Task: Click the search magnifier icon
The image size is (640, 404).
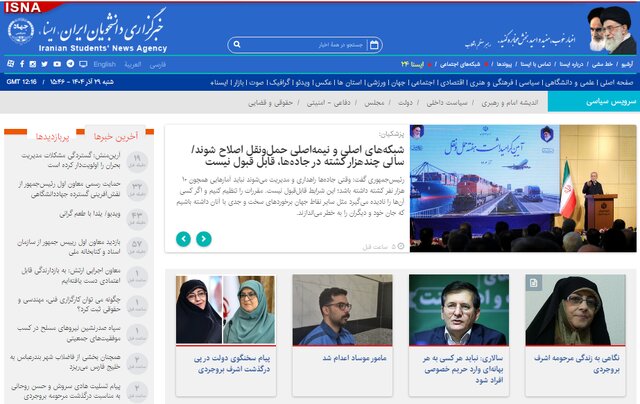Action: click(235, 44)
